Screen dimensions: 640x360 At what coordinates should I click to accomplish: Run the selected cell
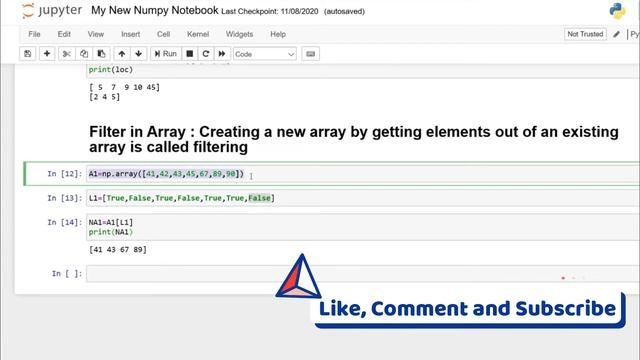[x=166, y=53]
